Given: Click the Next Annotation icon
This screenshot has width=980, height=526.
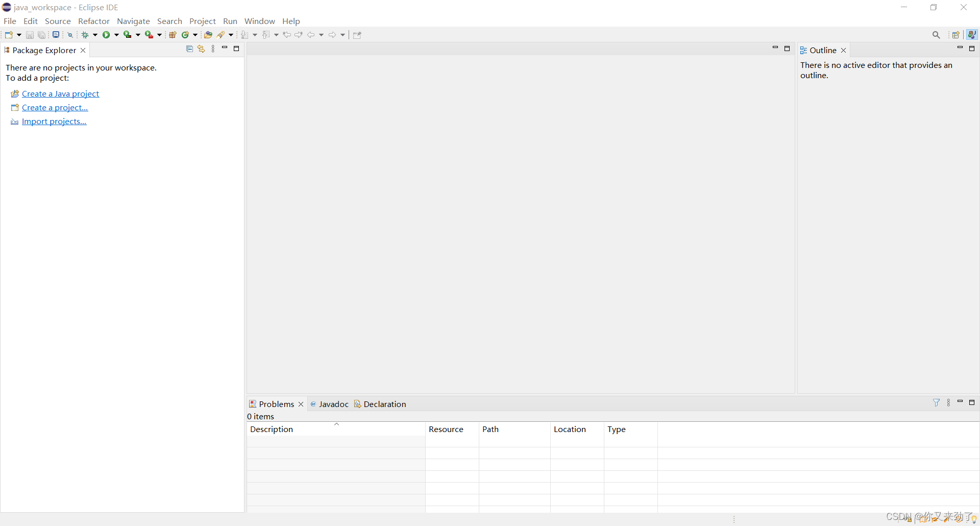Looking at the screenshot, I should click(245, 35).
